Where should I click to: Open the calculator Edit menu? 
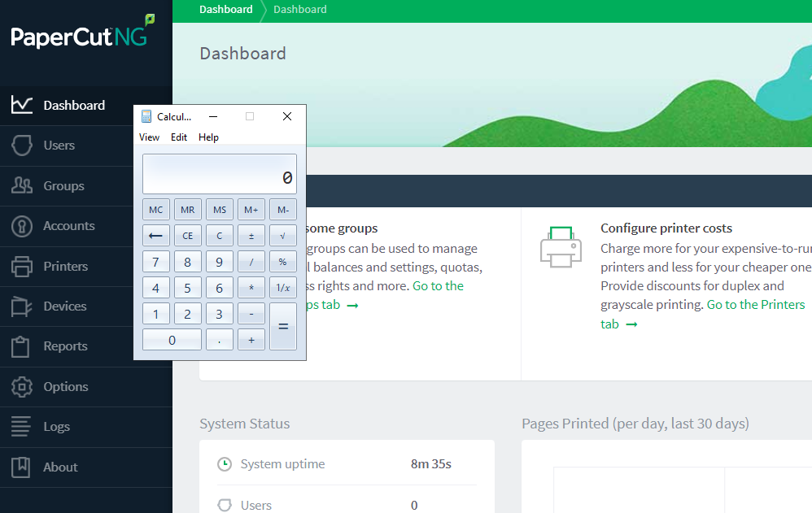[x=179, y=137]
